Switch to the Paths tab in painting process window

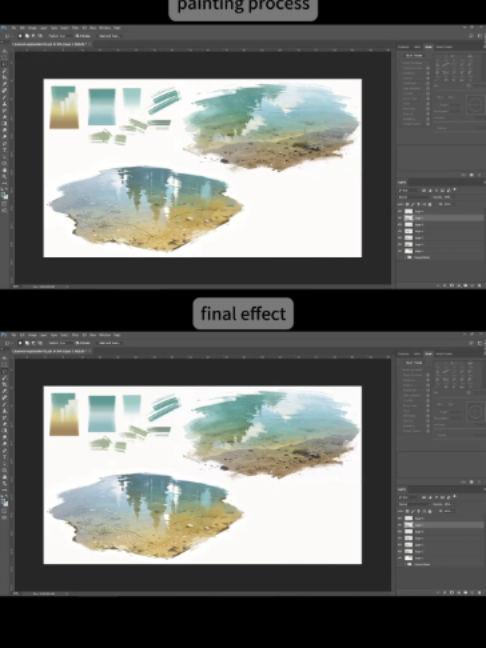(x=417, y=47)
